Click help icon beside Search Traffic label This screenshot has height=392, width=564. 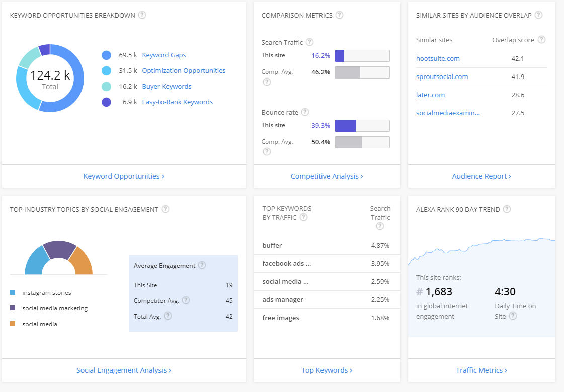(309, 42)
